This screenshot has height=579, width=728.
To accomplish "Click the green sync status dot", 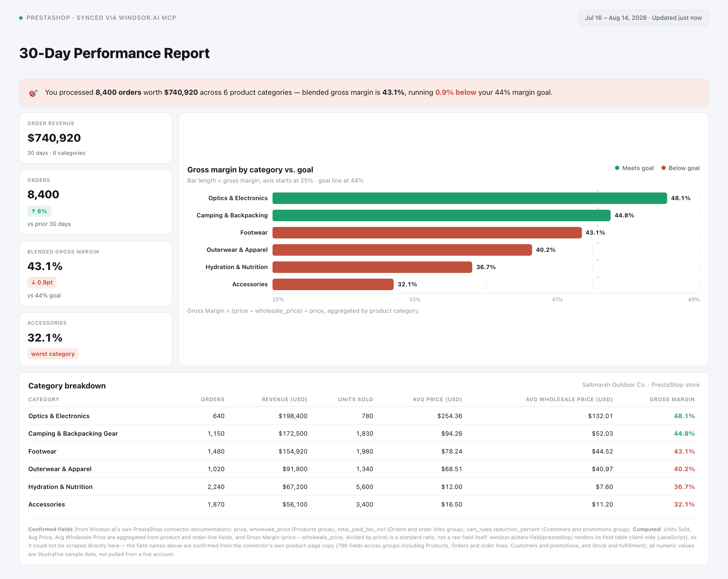I will 21,18.
